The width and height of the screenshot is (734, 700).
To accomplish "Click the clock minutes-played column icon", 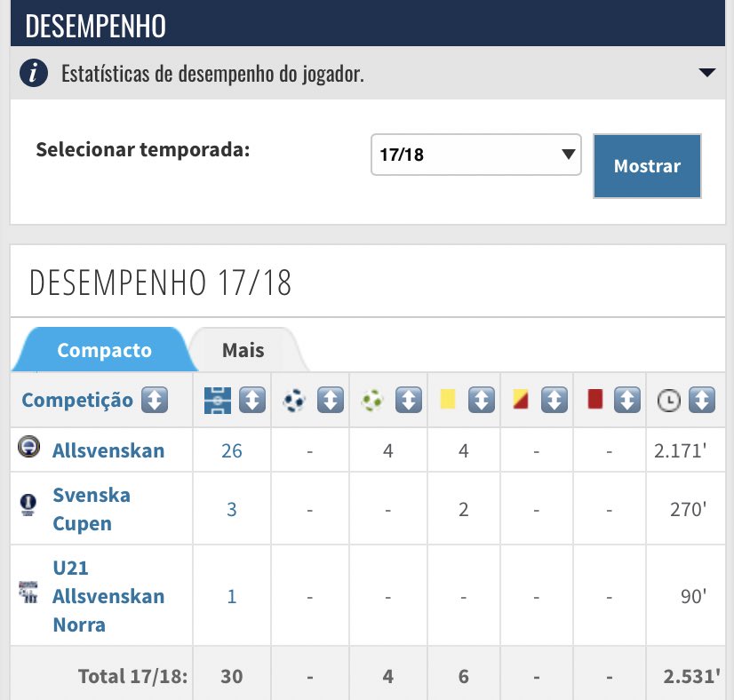I will pyautogui.click(x=668, y=401).
